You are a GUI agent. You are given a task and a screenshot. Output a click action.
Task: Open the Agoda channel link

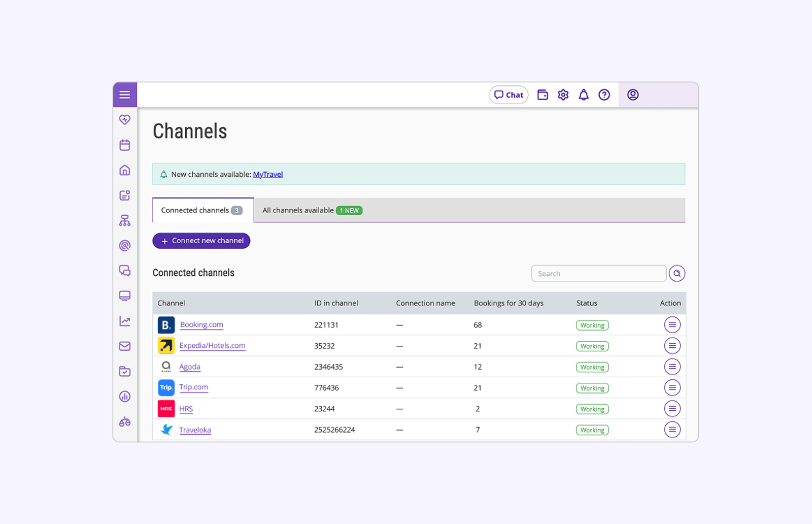click(190, 367)
